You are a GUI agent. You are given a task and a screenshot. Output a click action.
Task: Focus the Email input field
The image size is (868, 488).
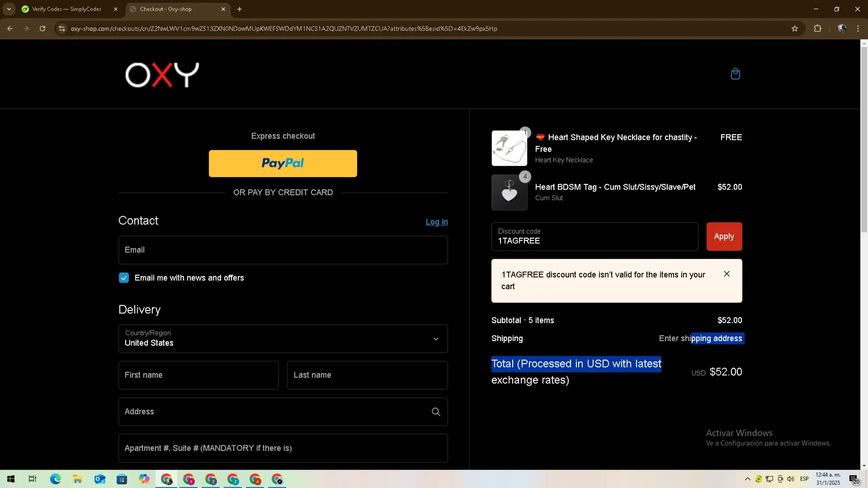tap(283, 250)
